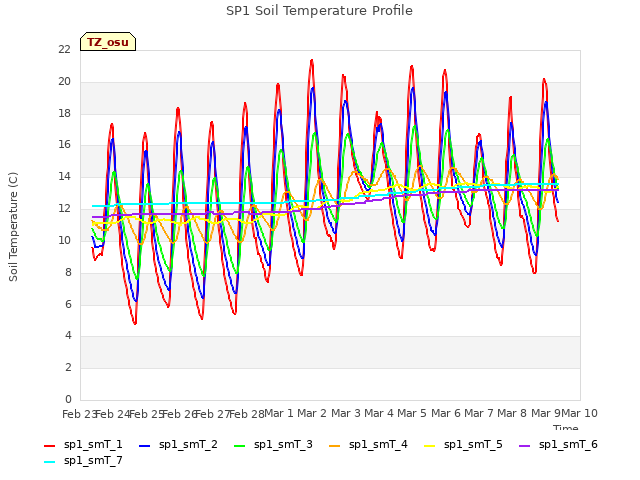Click the 0 y-axis tick label
Image resolution: width=640 pixels, height=480 pixels.
click(68, 399)
